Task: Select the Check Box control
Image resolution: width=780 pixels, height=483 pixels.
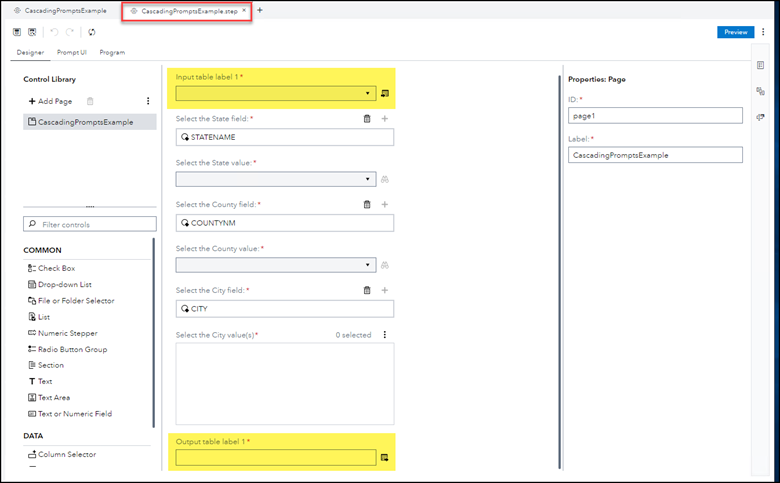Action: (51, 268)
